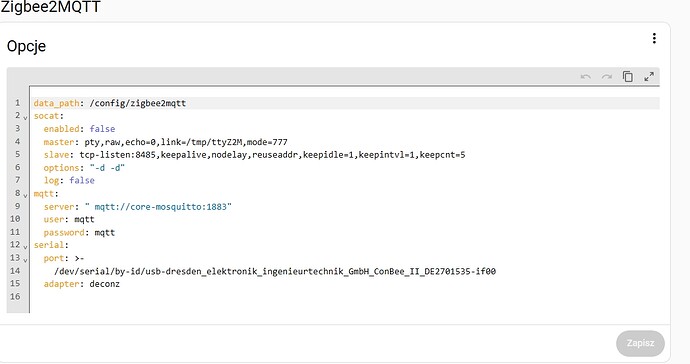Click line number 16 in gutter
Image resolution: width=690 pixels, height=364 pixels.
click(x=15, y=297)
